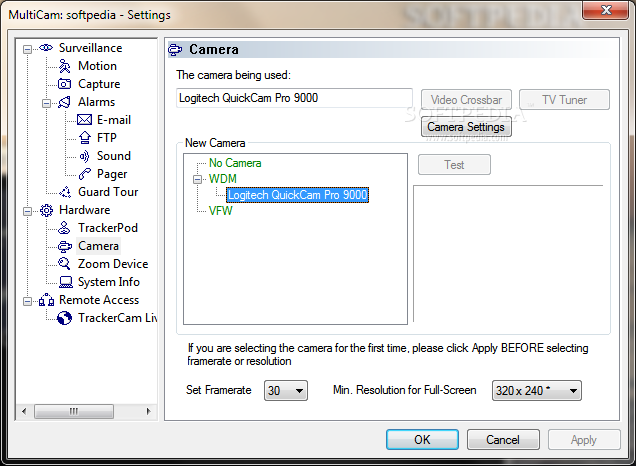Click the Pager phone icon

coord(84,174)
